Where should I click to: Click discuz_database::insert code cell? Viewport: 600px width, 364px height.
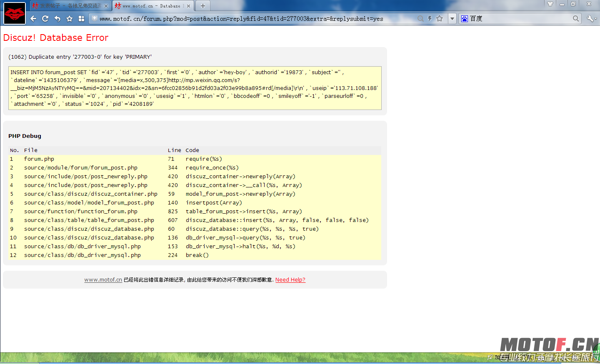coord(277,220)
